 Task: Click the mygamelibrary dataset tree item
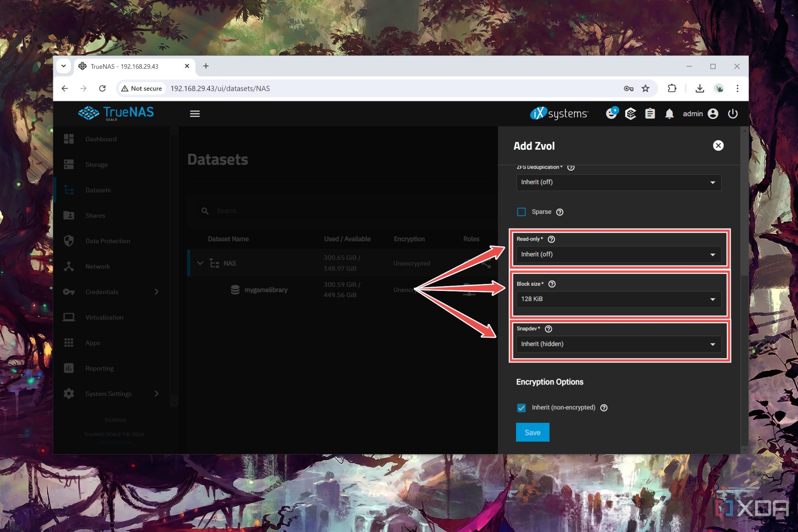[265, 290]
